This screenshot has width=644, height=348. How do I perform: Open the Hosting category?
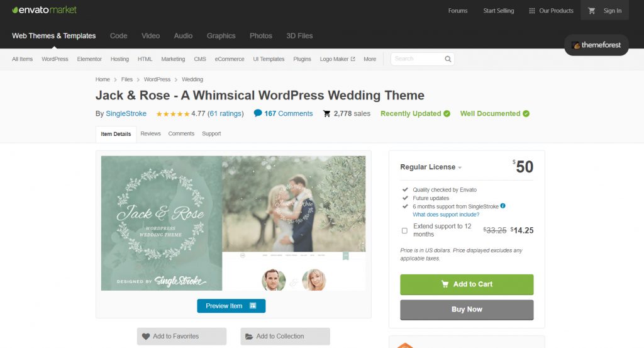pos(119,59)
